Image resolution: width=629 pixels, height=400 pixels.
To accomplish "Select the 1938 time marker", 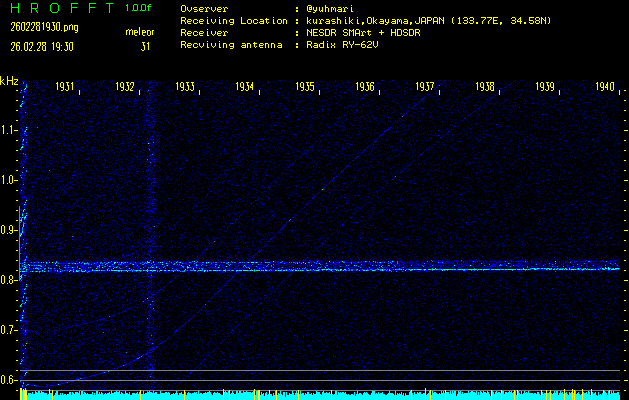I will click(486, 88).
